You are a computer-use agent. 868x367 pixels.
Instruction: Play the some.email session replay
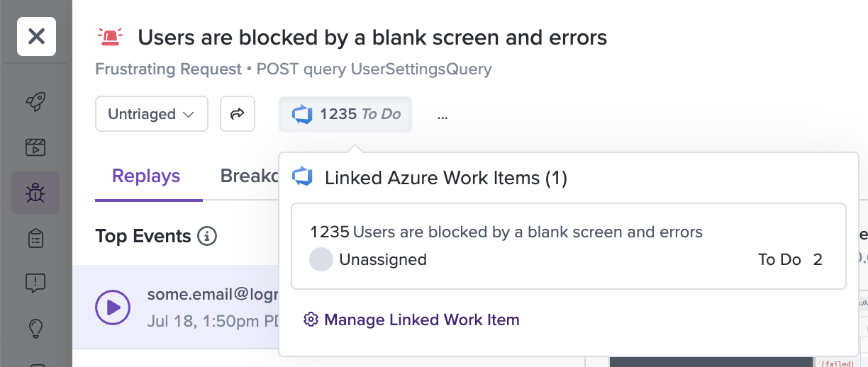click(113, 307)
